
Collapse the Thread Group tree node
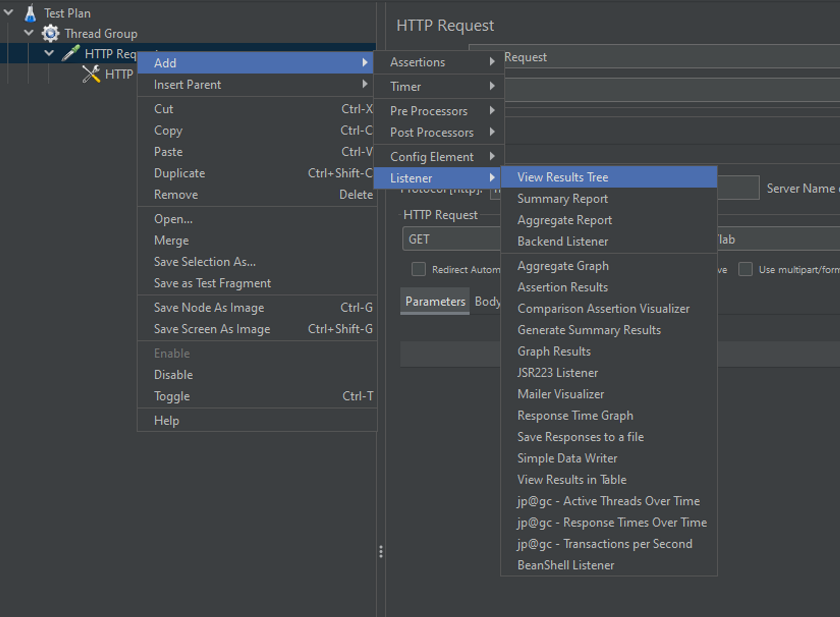tap(29, 33)
